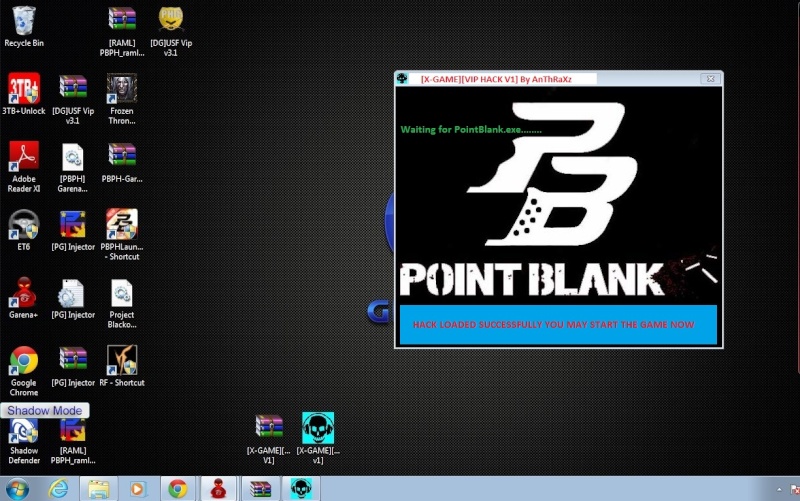Open Adobe Reader XI shortcut
Image resolution: width=800 pixels, height=501 pixels.
coord(23,156)
